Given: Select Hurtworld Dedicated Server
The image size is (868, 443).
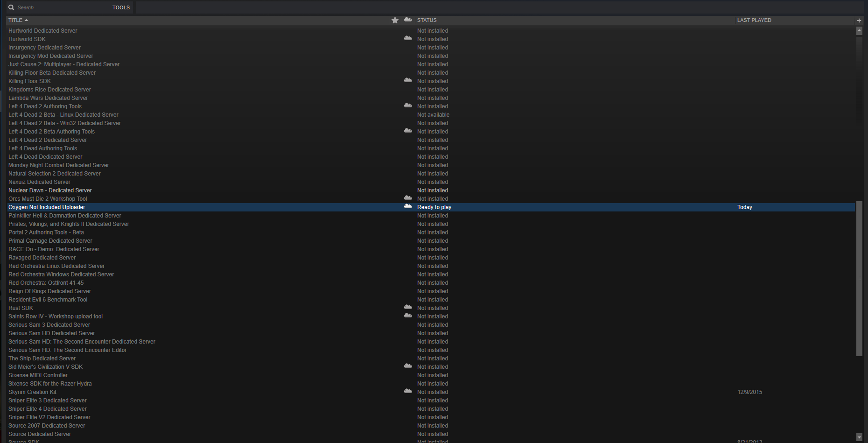Looking at the screenshot, I should point(43,31).
